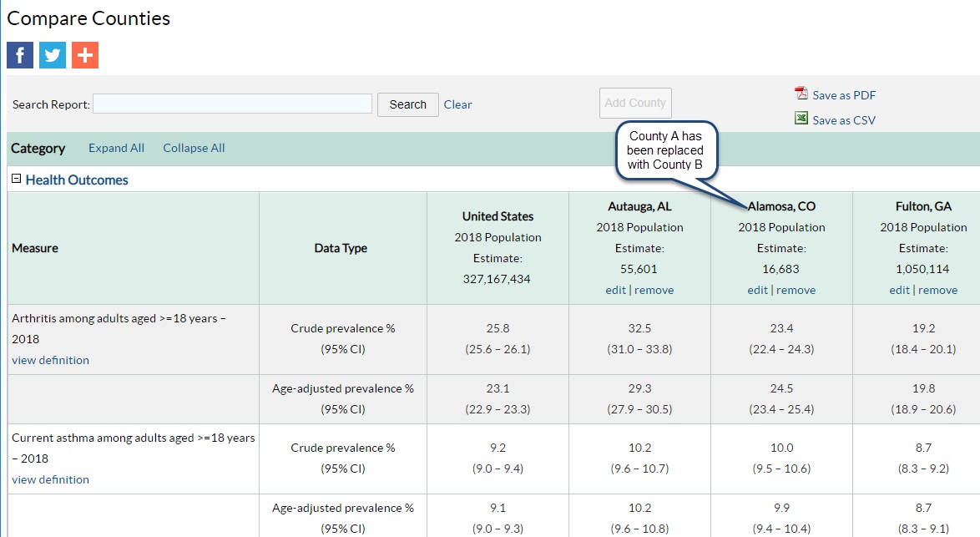
Task: Open the Health Outcomes heading link
Action: [77, 180]
